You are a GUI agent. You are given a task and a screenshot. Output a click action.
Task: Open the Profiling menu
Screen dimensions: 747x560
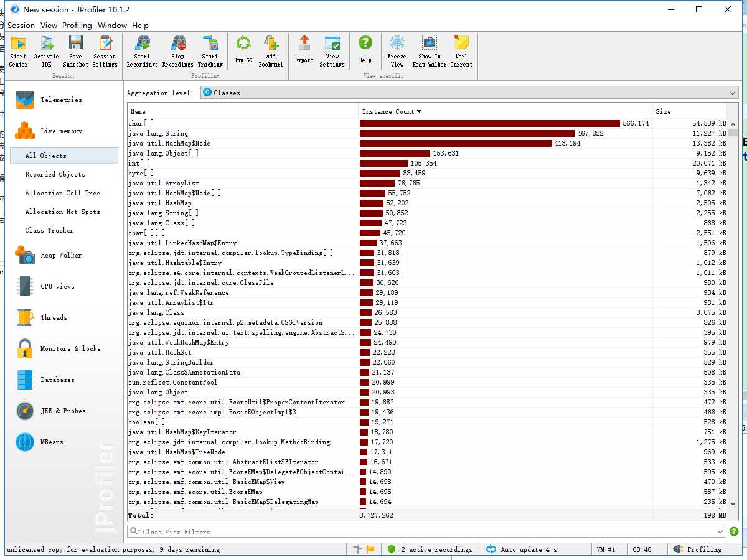(77, 26)
